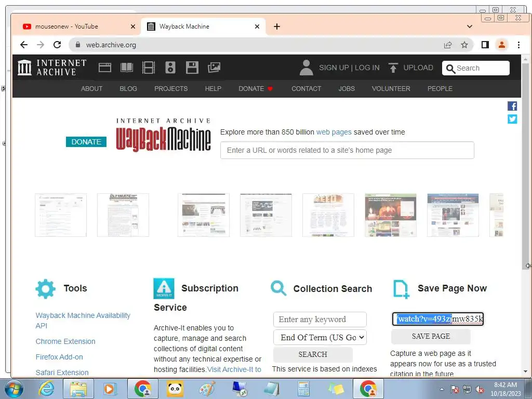532x399 pixels.
Task: Open Chrome profile avatar
Action: (x=502, y=45)
